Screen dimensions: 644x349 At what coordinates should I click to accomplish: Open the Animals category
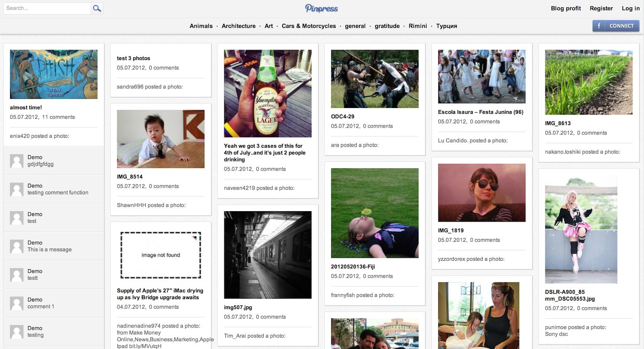pyautogui.click(x=201, y=26)
